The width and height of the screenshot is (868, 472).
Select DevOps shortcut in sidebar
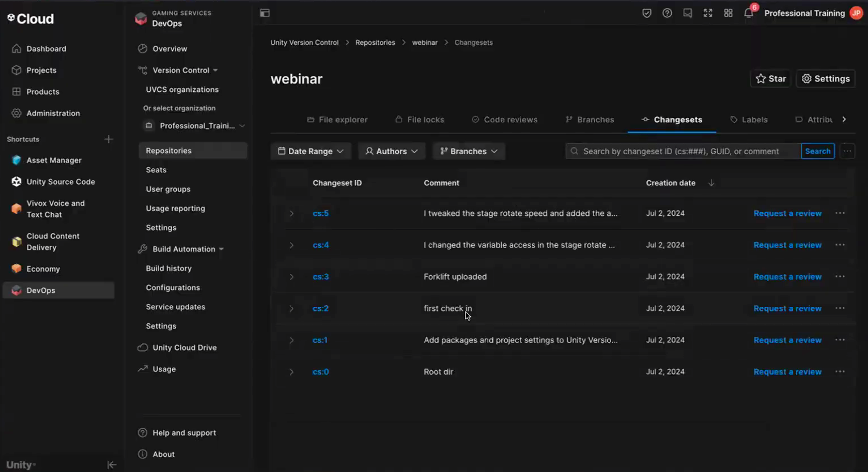click(x=58, y=290)
